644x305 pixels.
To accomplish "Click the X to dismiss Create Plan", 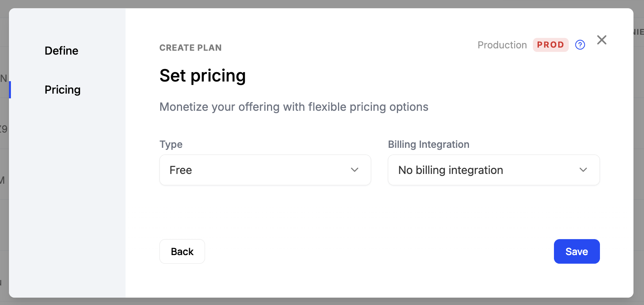I will (x=602, y=40).
